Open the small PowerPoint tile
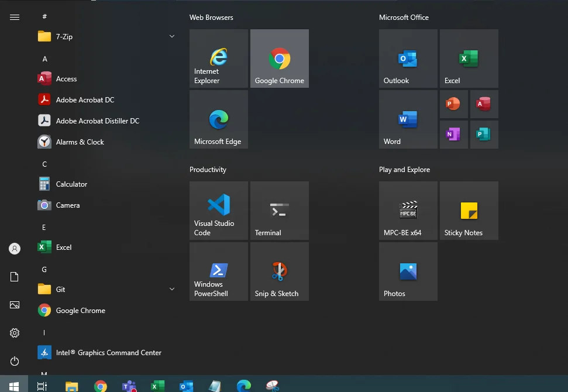Image resolution: width=568 pixels, height=392 pixels. [453, 104]
